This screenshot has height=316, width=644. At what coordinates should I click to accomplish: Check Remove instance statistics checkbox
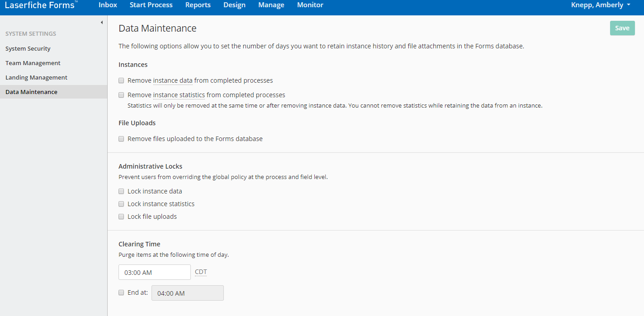coord(121,95)
